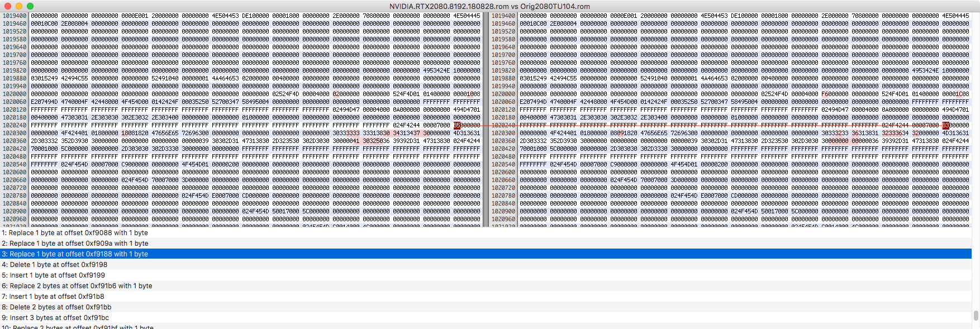Click 02494D47 in right pane row 1020120
This screenshot has height=329, width=980.
(x=835, y=109)
